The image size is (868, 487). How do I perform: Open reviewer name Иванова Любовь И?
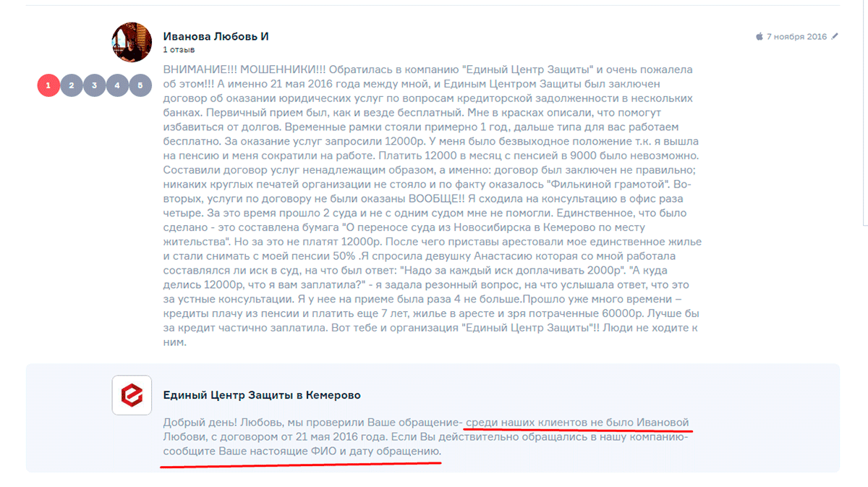pos(216,36)
